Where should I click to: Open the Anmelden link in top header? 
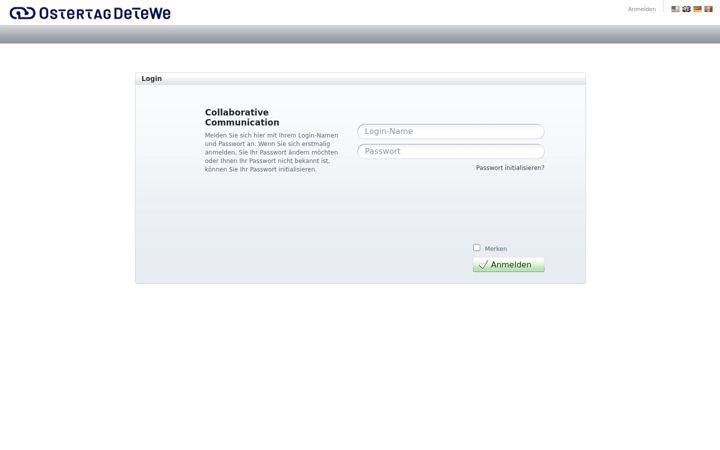click(641, 9)
